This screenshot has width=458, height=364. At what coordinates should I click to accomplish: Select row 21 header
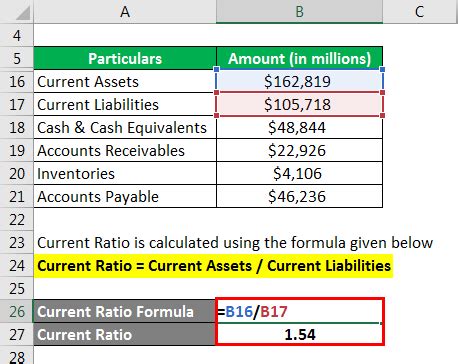tap(17, 196)
